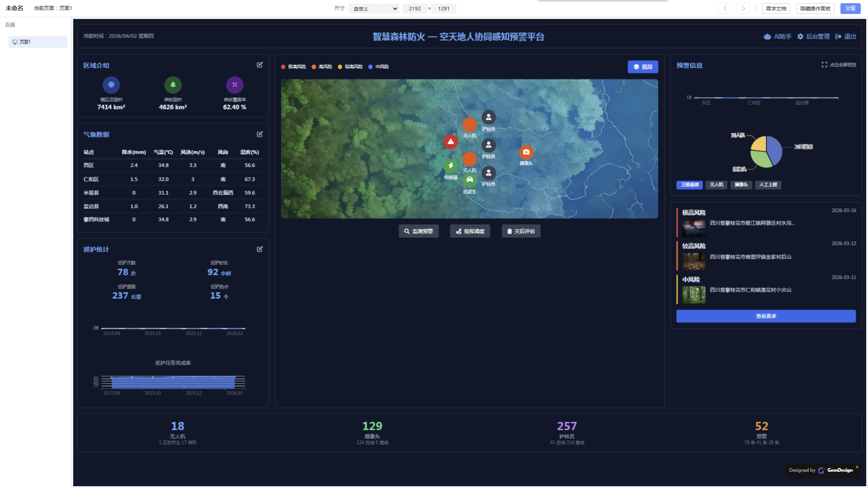This screenshot has height=488, width=868.
Task: Click the orange 摄像头 camera marker on map
Action: 526,152
